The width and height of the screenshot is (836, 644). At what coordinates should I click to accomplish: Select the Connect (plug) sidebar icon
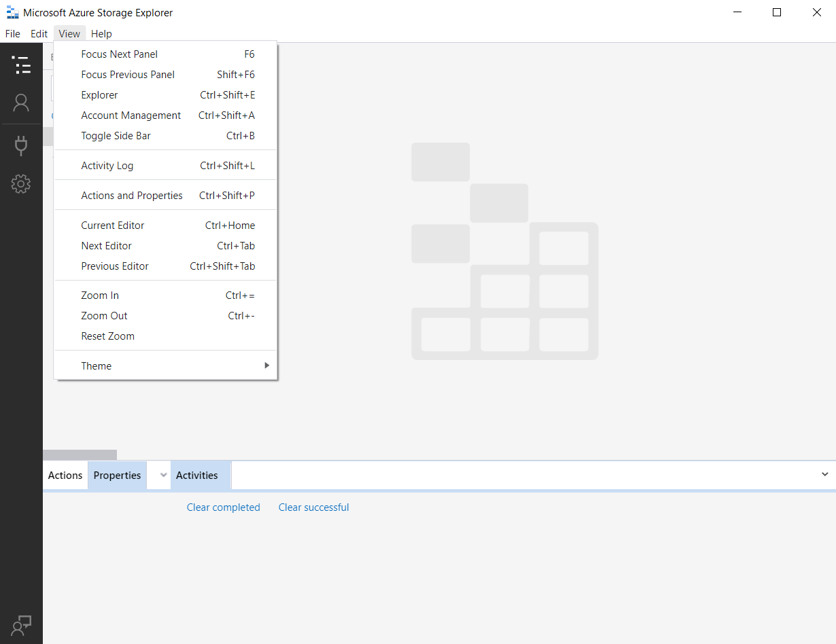pyautogui.click(x=21, y=145)
